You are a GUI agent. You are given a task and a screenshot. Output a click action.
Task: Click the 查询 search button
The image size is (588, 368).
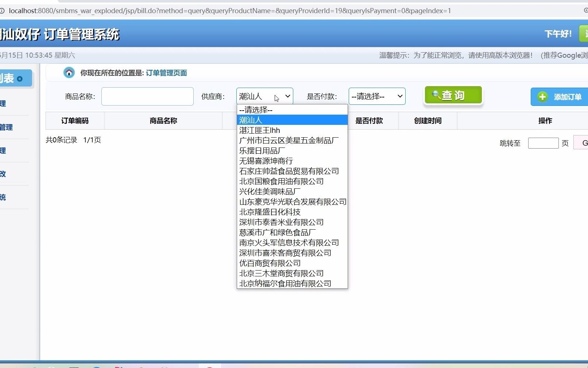tap(453, 95)
